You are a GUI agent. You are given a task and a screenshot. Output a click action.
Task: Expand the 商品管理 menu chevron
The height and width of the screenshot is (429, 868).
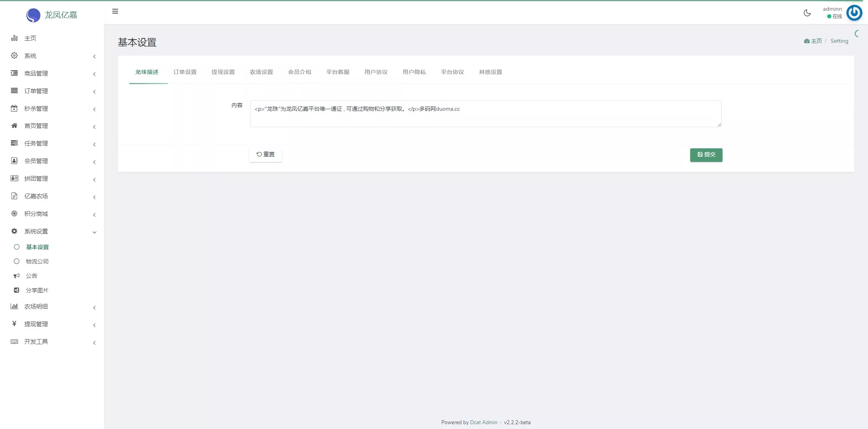click(x=94, y=74)
